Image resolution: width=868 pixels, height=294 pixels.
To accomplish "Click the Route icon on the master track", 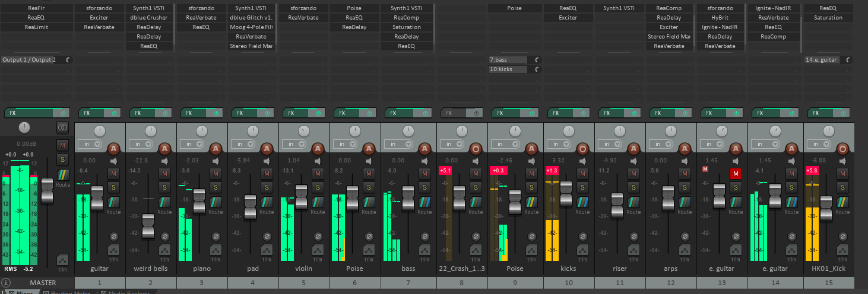I will (x=63, y=174).
